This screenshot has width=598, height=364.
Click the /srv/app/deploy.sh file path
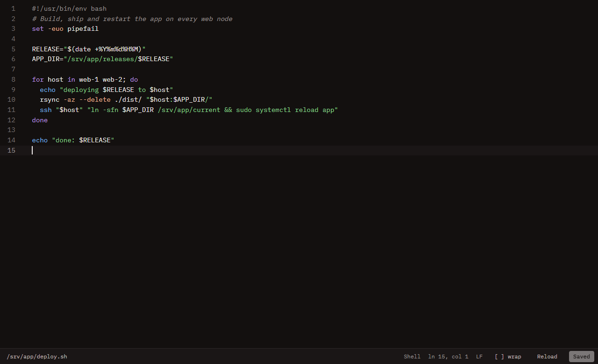(37, 357)
